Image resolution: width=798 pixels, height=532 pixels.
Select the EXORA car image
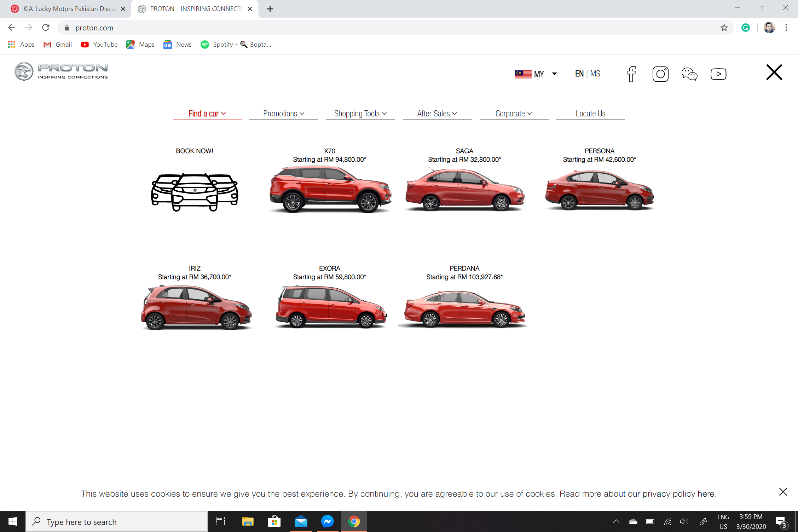click(x=331, y=307)
